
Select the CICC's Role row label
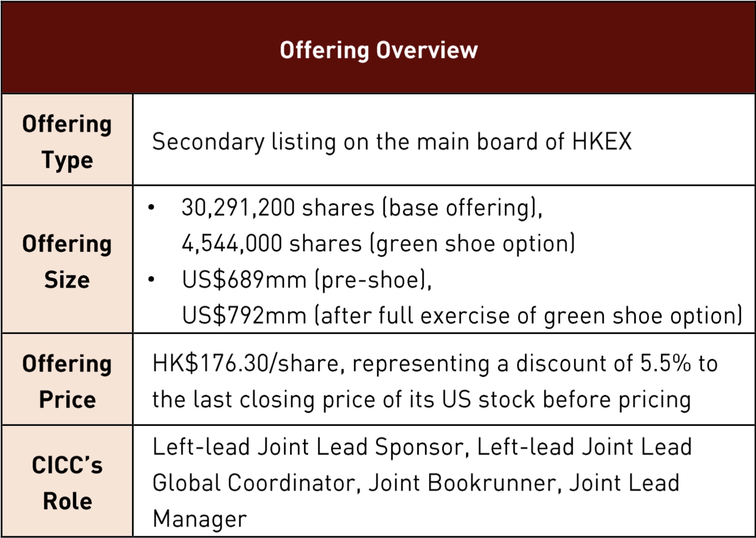(x=67, y=483)
